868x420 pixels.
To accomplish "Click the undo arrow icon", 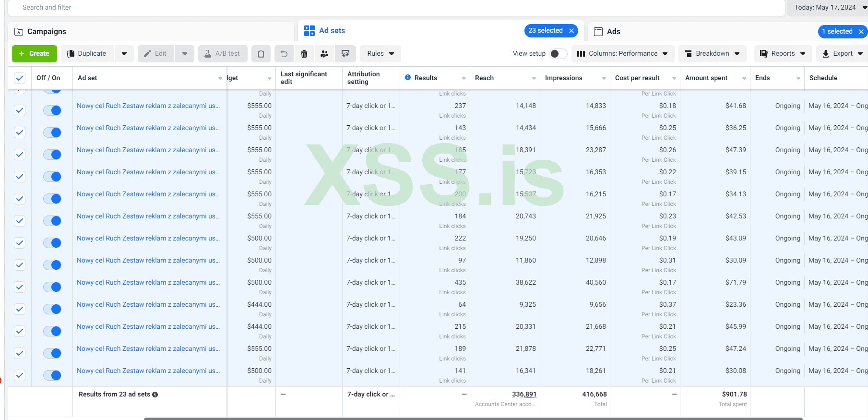I will (284, 54).
